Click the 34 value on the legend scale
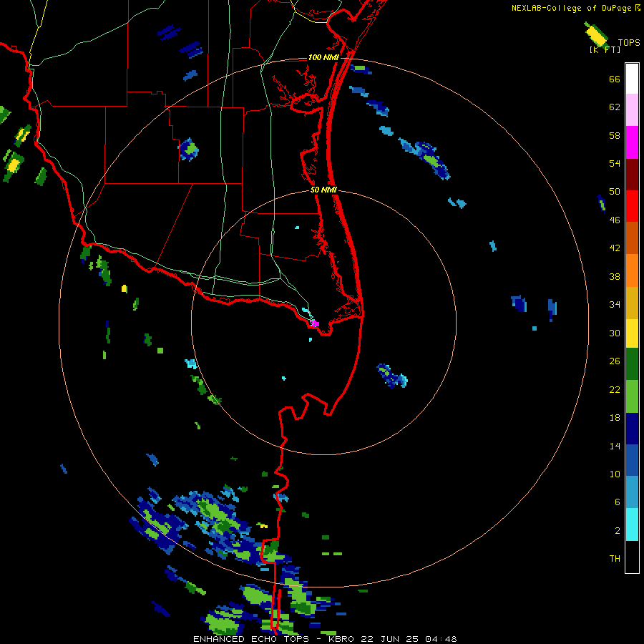The width and height of the screenshot is (644, 644). 615,305
